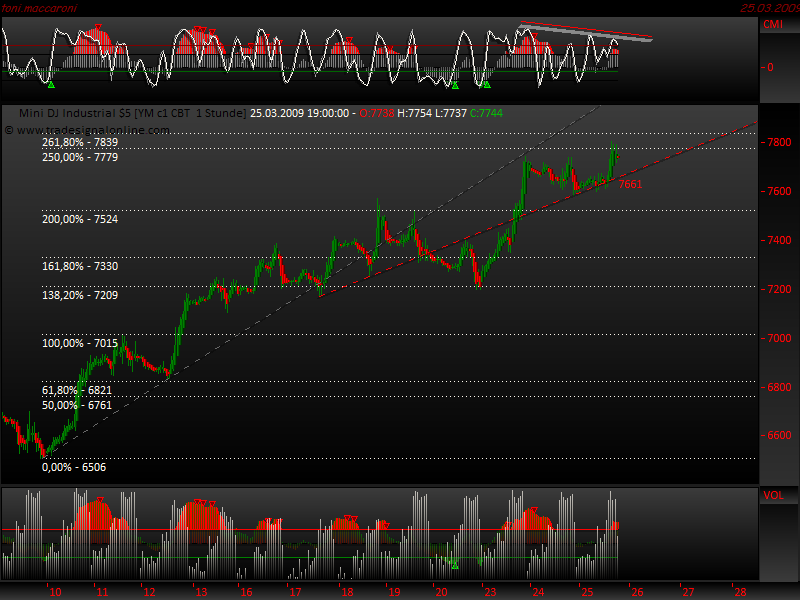The height and width of the screenshot is (600, 800).
Task: Click date axis label '18'
Action: [347, 592]
